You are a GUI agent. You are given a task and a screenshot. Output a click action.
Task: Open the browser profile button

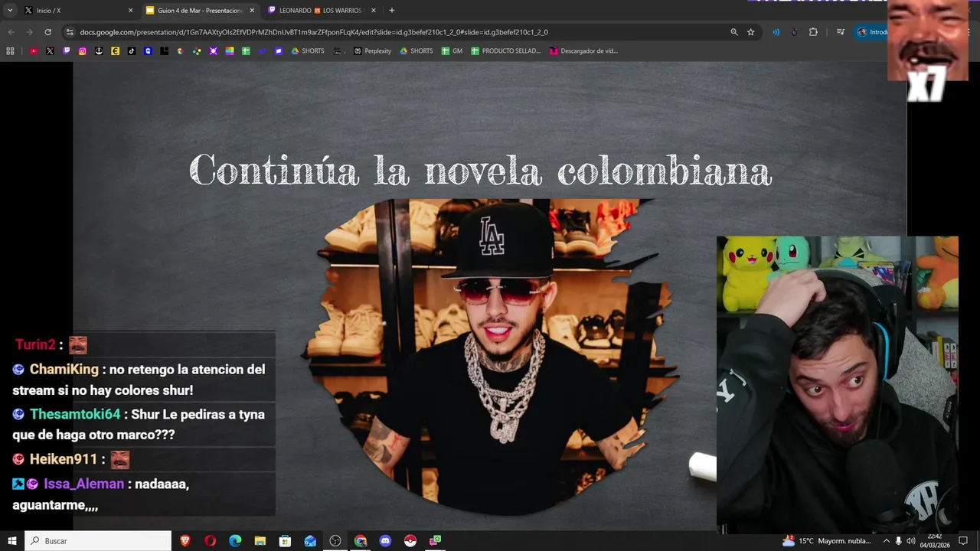pyautogui.click(x=871, y=32)
